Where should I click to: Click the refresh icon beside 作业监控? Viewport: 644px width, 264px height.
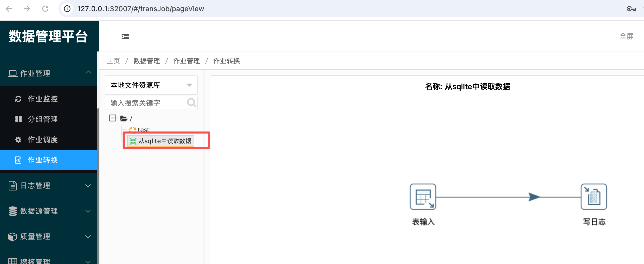tap(18, 99)
